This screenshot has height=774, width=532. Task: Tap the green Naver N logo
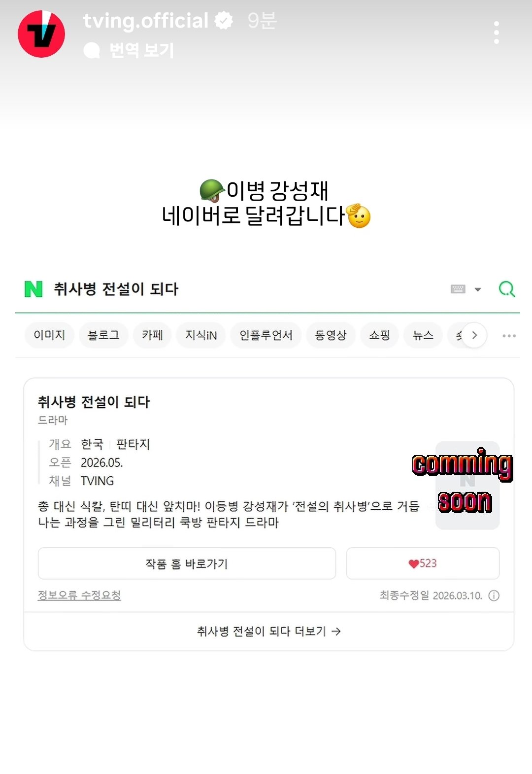click(33, 289)
